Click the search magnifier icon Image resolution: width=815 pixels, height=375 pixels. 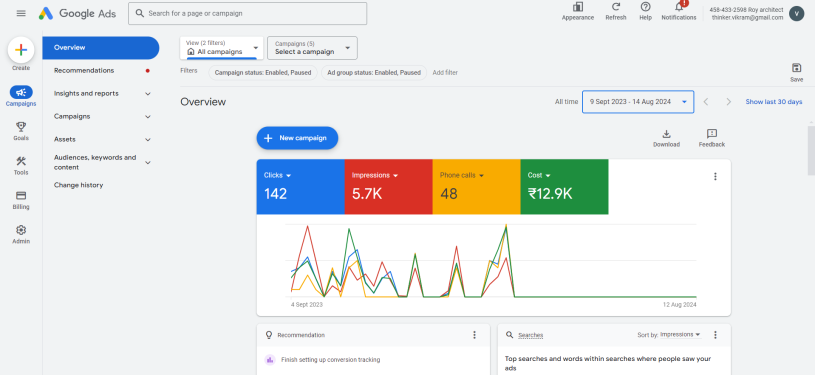[139, 14]
